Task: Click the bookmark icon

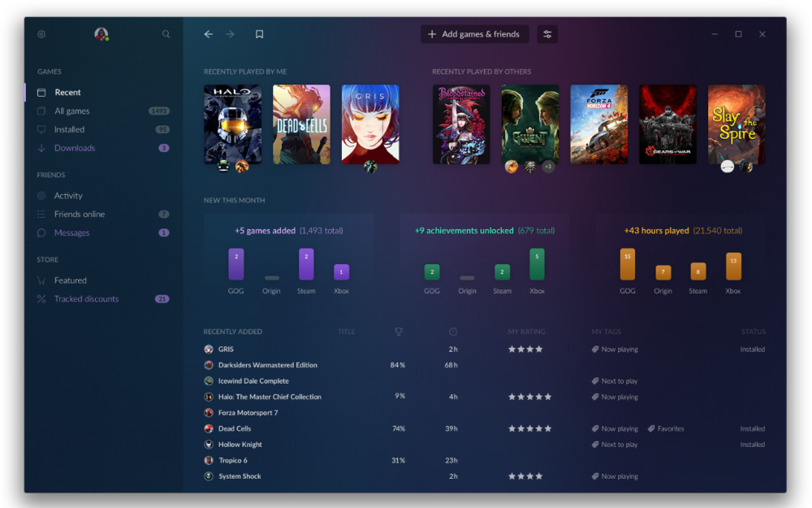Action: pyautogui.click(x=260, y=34)
